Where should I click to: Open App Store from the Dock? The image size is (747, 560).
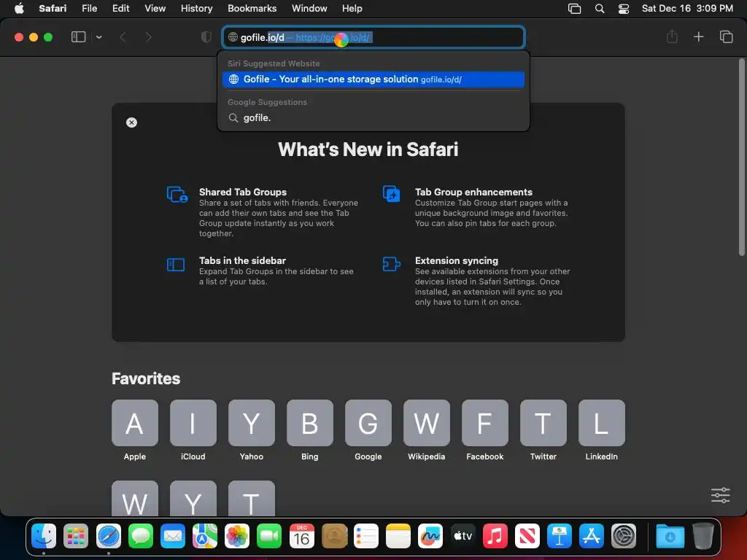pyautogui.click(x=591, y=536)
